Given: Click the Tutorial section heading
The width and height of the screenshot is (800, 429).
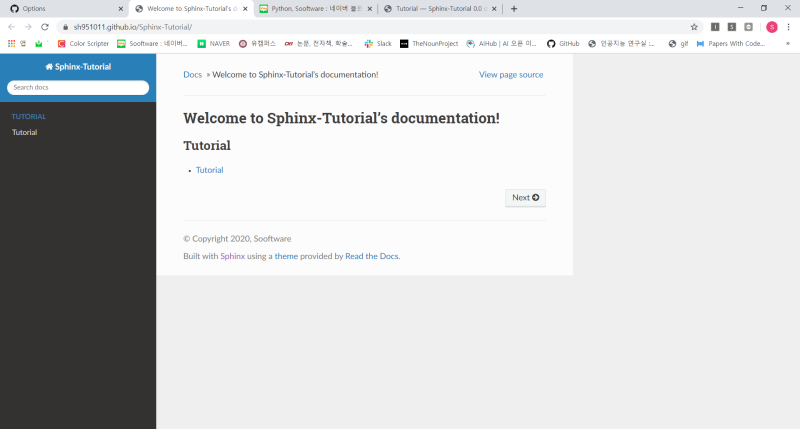Looking at the screenshot, I should coord(207,146).
